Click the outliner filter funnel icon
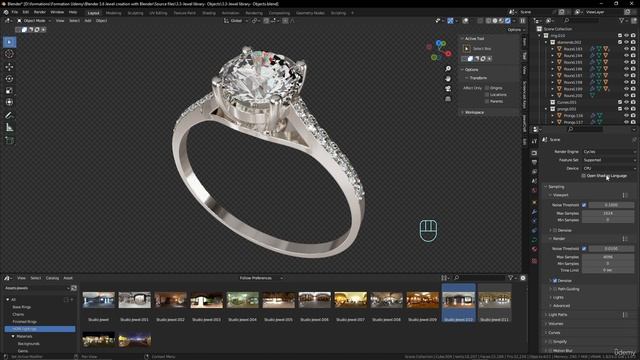Screen dimensions: 640x360 pos(622,20)
